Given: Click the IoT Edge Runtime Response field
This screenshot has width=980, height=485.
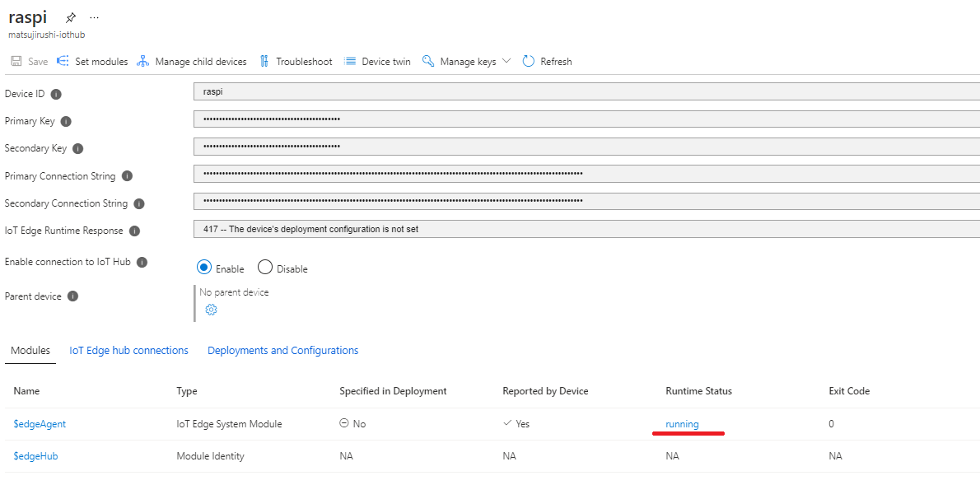Looking at the screenshot, I should pyautogui.click(x=587, y=229).
